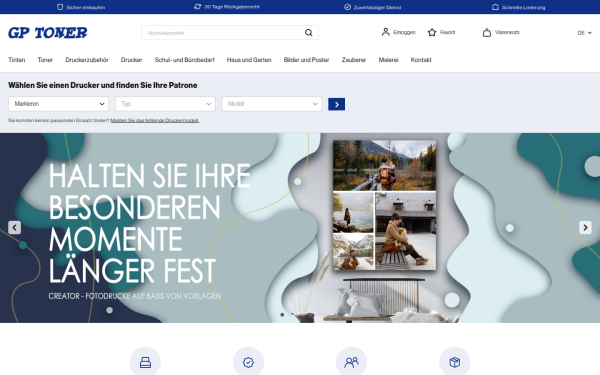This screenshot has width=600, height=375.
Task: Click the package box circle icon
Action: click(x=455, y=362)
